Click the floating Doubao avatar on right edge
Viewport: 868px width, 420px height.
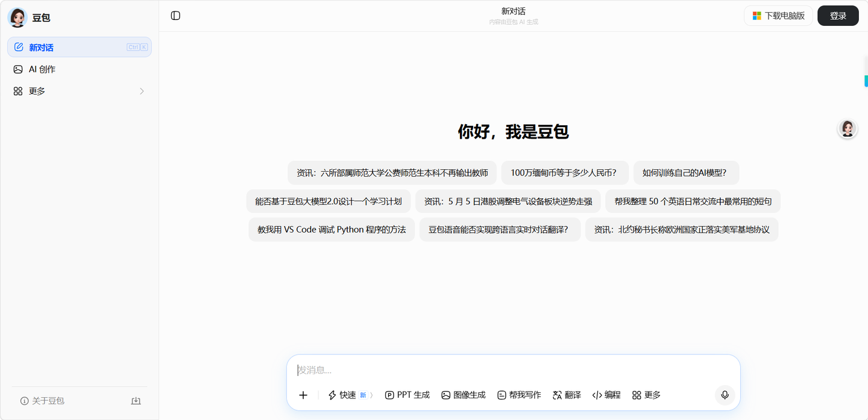click(x=848, y=129)
